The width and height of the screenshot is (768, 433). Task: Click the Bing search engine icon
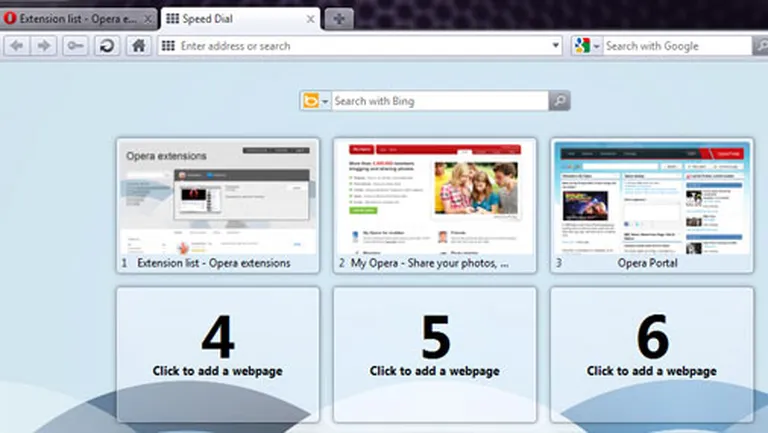coord(311,101)
